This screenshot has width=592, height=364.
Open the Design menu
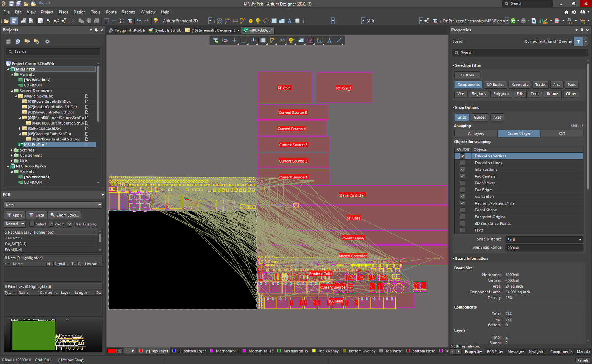point(79,12)
